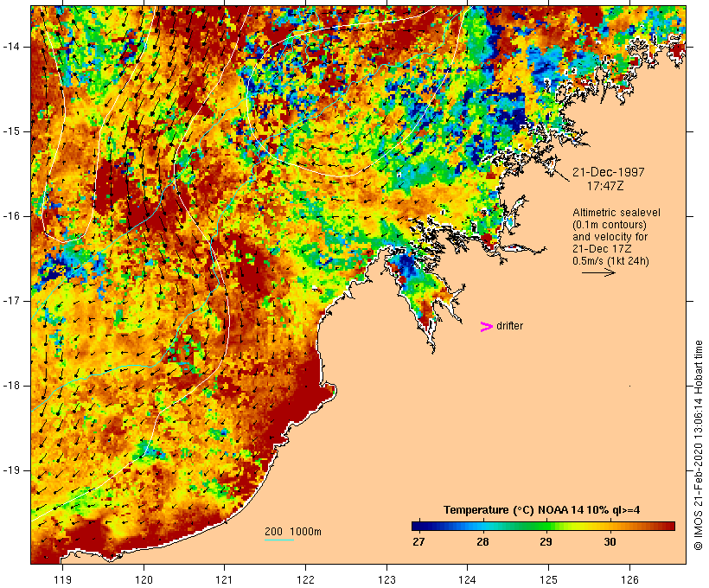Click the 'Temperature (°C) NOAA 14' title

541,510
